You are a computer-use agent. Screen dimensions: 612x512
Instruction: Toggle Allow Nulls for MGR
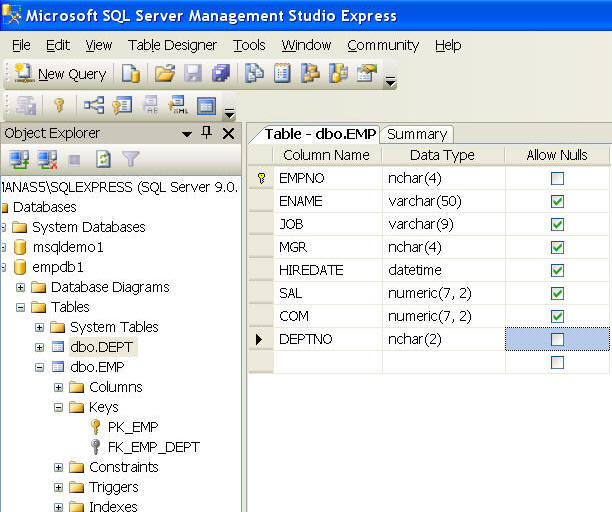(557, 247)
